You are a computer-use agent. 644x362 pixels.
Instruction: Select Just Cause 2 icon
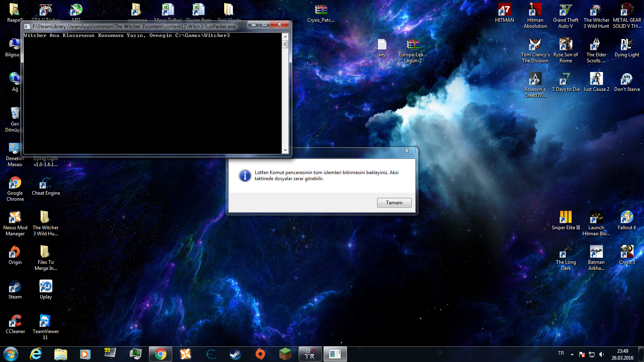(x=596, y=82)
